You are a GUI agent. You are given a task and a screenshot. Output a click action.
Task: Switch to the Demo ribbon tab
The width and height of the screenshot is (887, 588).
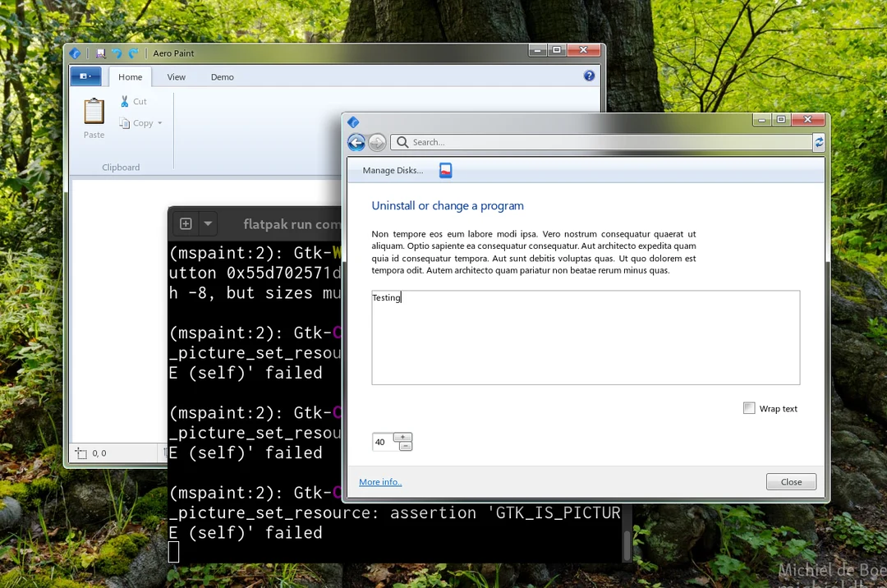tap(222, 76)
